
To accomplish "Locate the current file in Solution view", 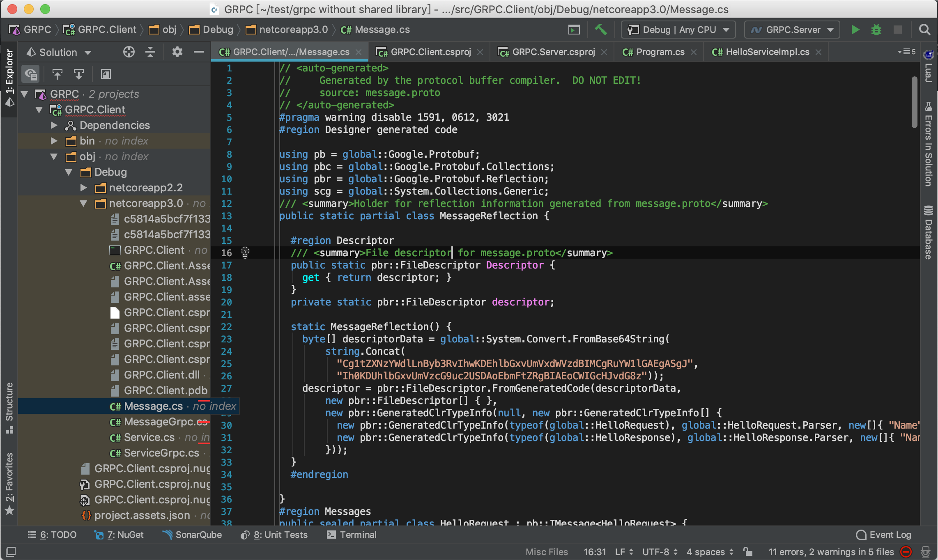I will pos(129,52).
